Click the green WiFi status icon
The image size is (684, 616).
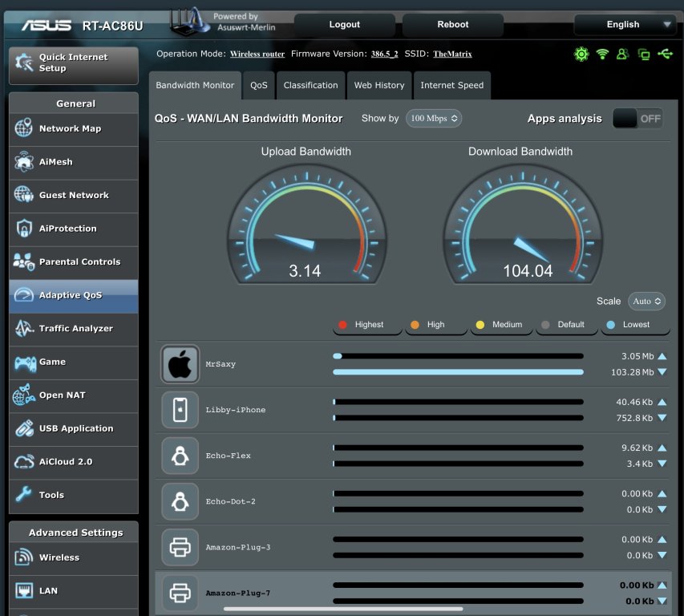pyautogui.click(x=602, y=54)
